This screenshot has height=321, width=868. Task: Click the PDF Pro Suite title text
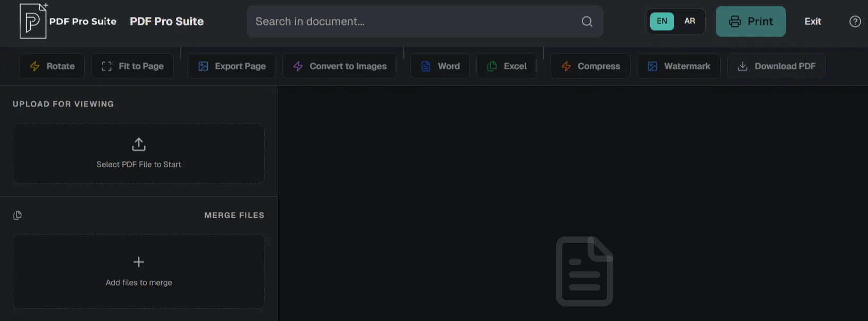[167, 21]
